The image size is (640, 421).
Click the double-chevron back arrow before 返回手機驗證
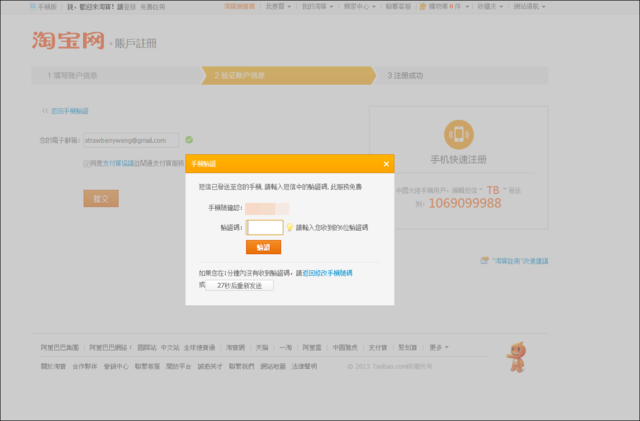[45, 111]
